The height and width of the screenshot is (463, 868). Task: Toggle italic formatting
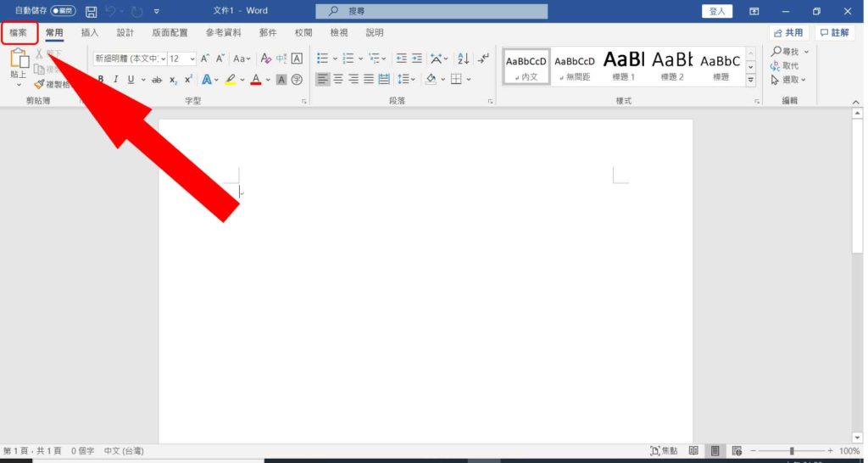pyautogui.click(x=115, y=79)
